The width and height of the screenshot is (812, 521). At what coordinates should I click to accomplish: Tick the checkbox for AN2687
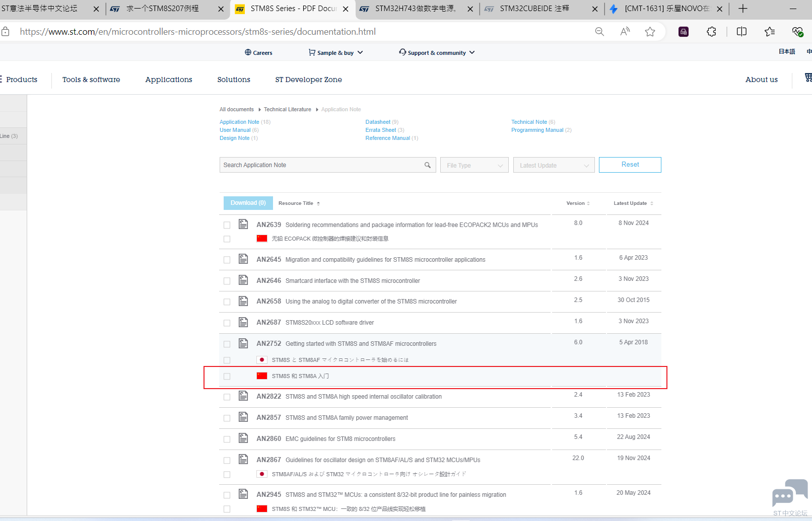pyautogui.click(x=227, y=323)
